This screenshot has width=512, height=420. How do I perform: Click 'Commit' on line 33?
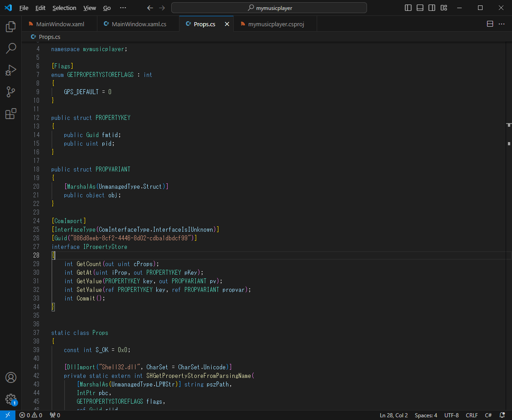(x=86, y=298)
